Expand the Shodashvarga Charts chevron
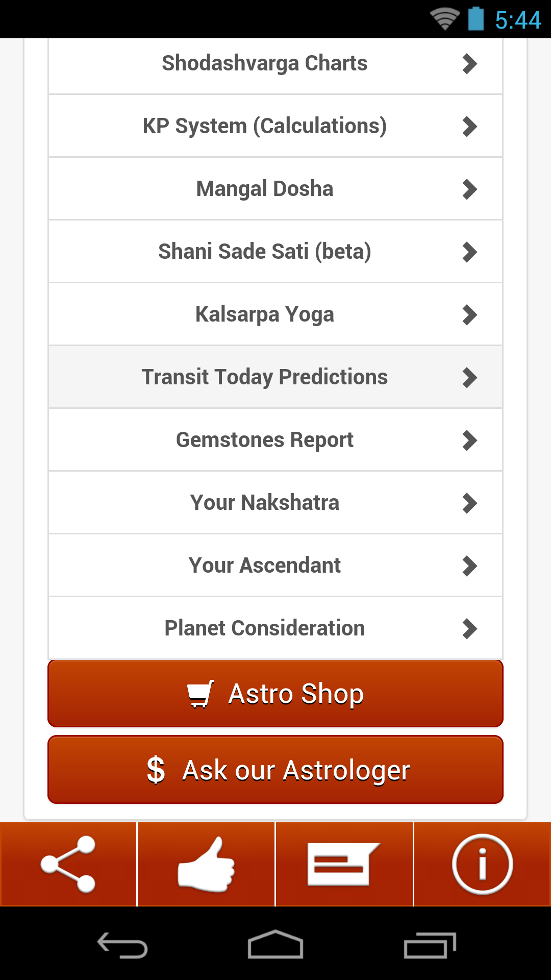Image resolution: width=551 pixels, height=980 pixels. [x=469, y=64]
